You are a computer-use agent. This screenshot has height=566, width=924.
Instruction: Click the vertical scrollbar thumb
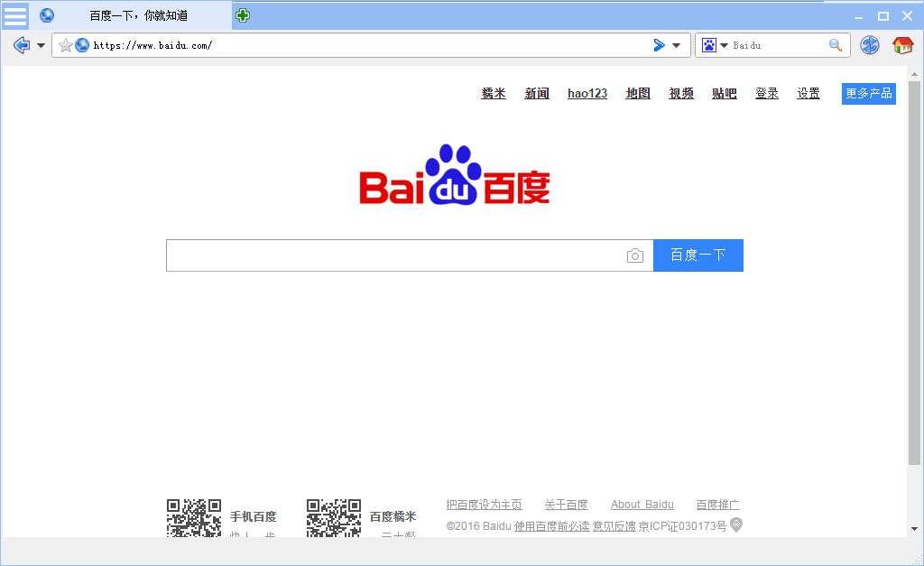[x=914, y=273]
